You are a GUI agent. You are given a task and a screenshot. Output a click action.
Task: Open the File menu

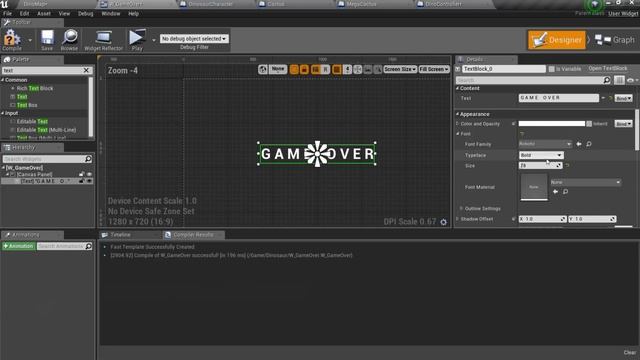click(8, 13)
